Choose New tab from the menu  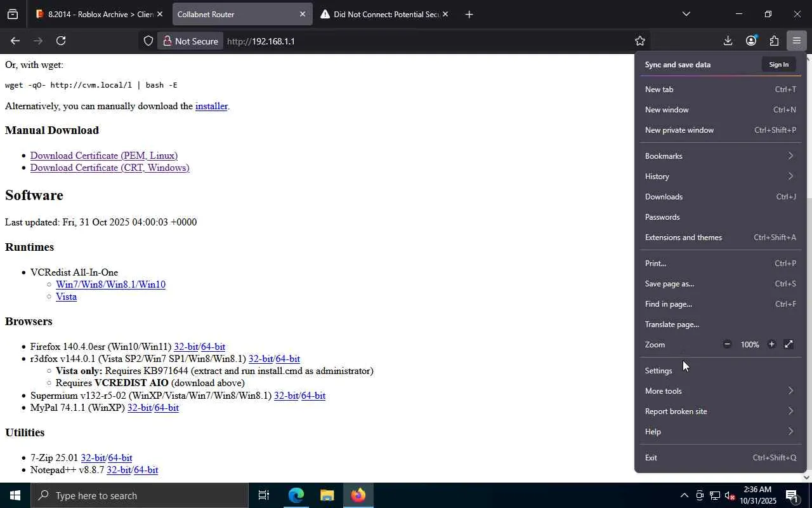click(720, 89)
